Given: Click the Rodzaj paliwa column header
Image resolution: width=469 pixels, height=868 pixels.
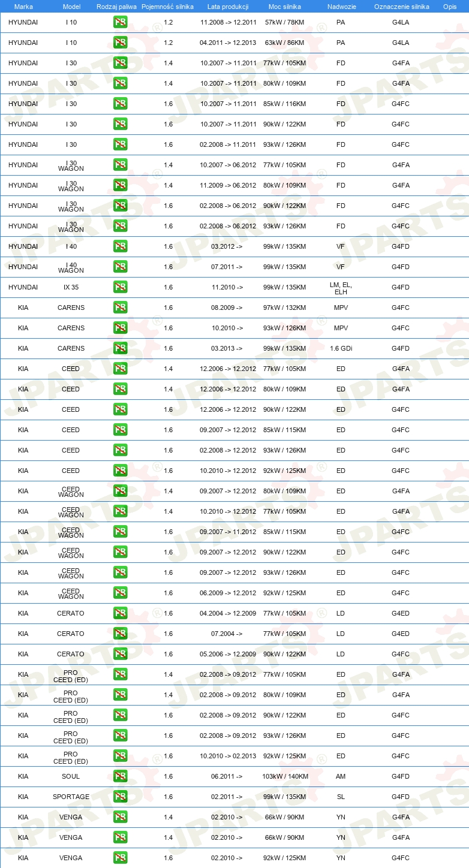Looking at the screenshot, I should click(x=117, y=7).
